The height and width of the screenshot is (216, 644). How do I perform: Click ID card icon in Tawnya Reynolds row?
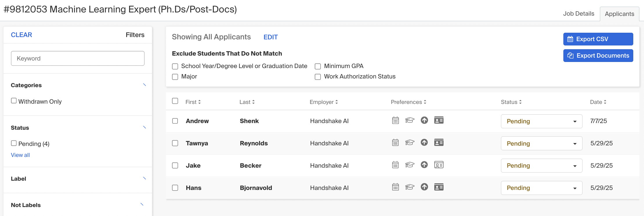click(439, 142)
